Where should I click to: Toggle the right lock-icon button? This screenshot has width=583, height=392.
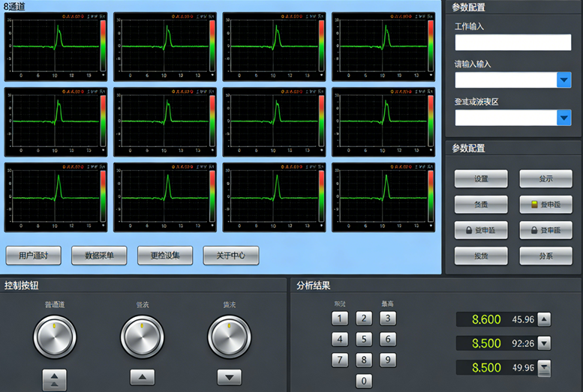545,231
